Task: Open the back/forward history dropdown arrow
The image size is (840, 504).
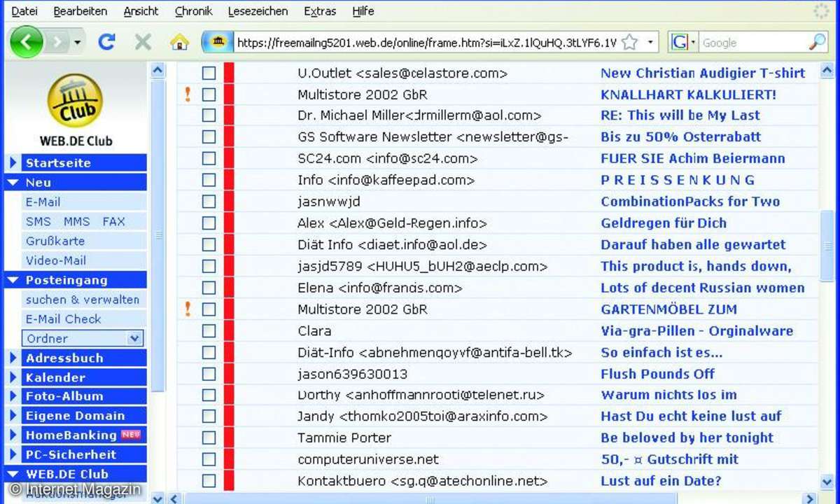Action: (x=77, y=43)
